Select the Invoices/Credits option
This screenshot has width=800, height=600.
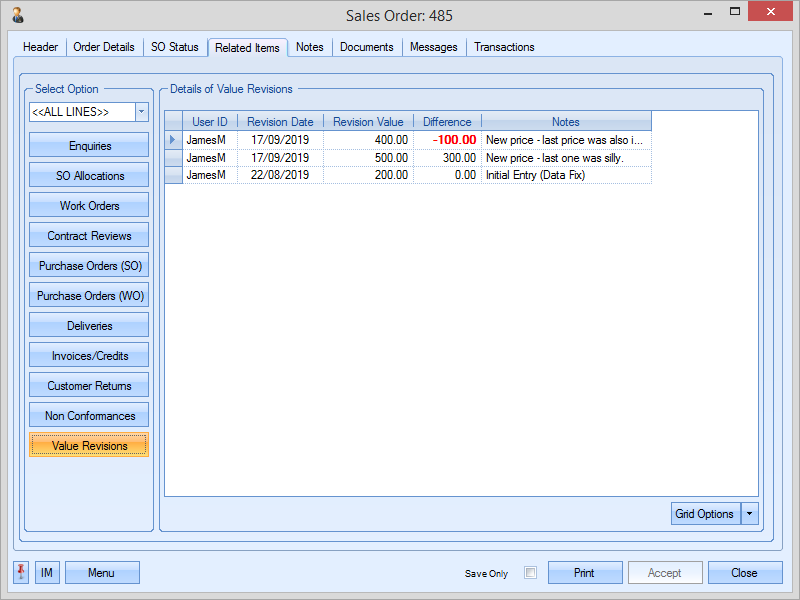click(x=89, y=356)
